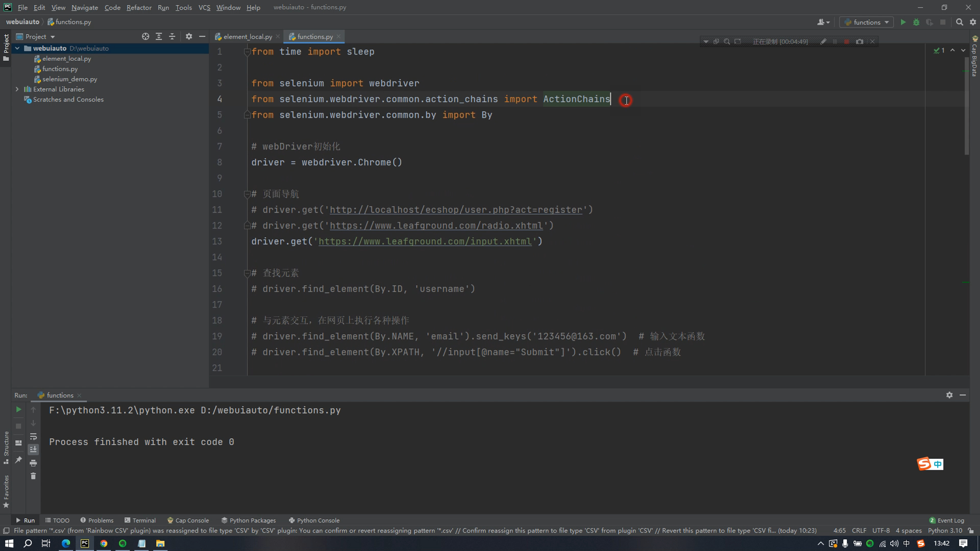Open Windows notification center icon

pyautogui.click(x=963, y=543)
